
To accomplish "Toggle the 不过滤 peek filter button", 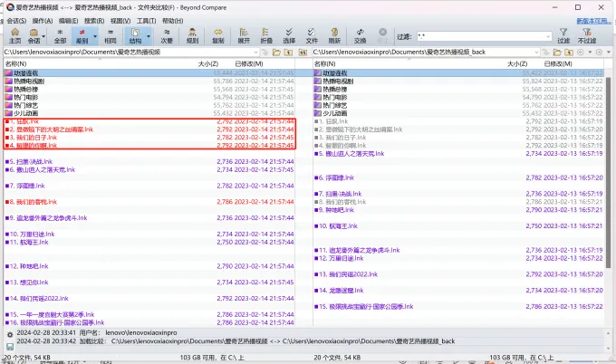I will tap(587, 35).
